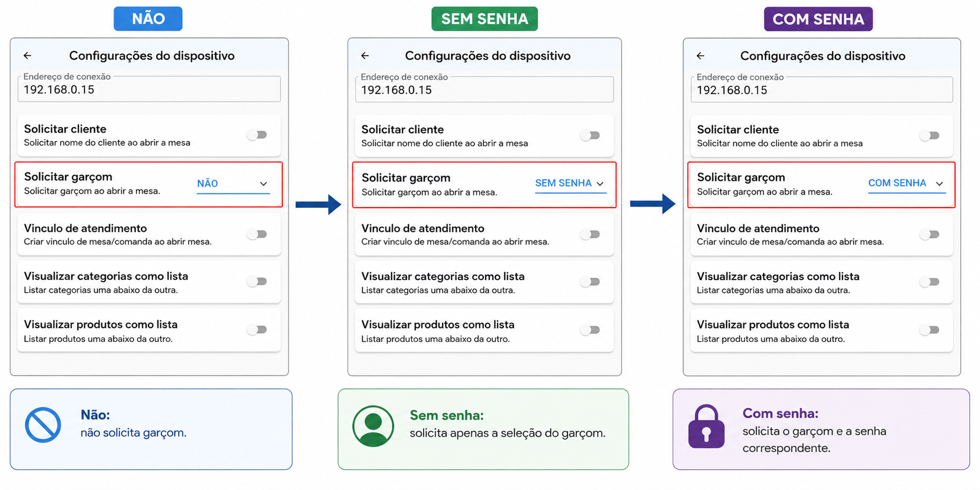The width and height of the screenshot is (980, 490).
Task: Click the blue prohibited circle icon
Action: coord(43,425)
